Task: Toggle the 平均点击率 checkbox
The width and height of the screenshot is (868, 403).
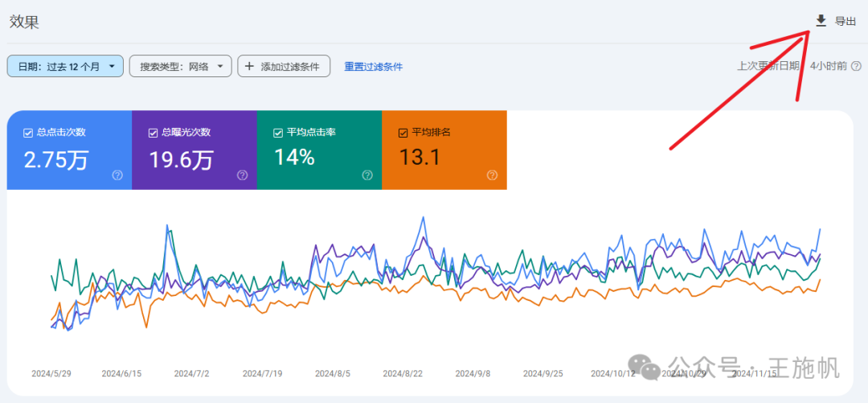Action: pos(278,133)
